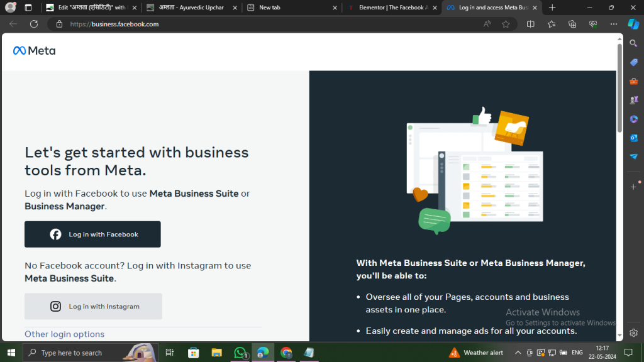The height and width of the screenshot is (362, 644).
Task: Open sidebar settings gear
Action: pyautogui.click(x=634, y=333)
